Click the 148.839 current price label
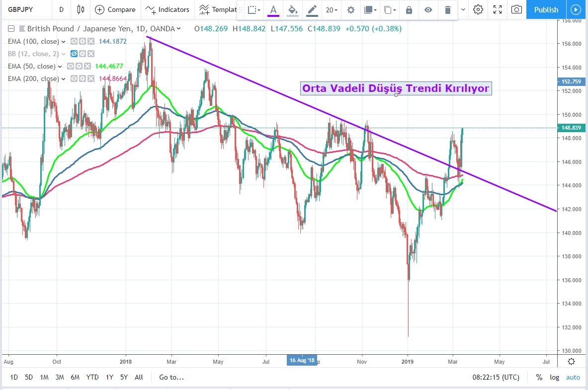The height and width of the screenshot is (390, 588). pyautogui.click(x=571, y=128)
